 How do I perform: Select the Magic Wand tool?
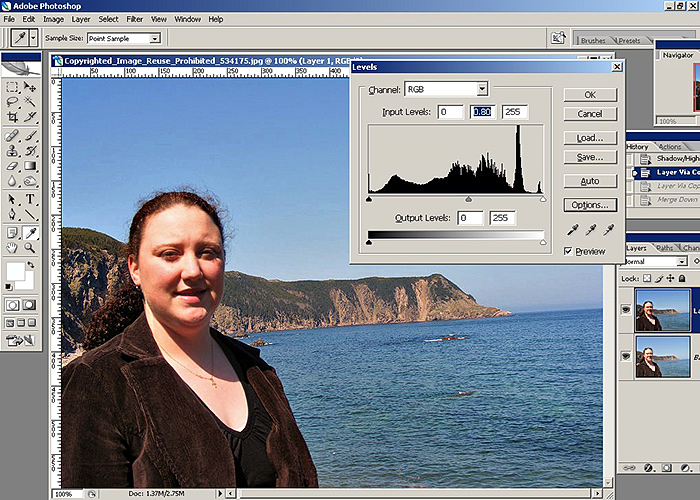click(30, 102)
